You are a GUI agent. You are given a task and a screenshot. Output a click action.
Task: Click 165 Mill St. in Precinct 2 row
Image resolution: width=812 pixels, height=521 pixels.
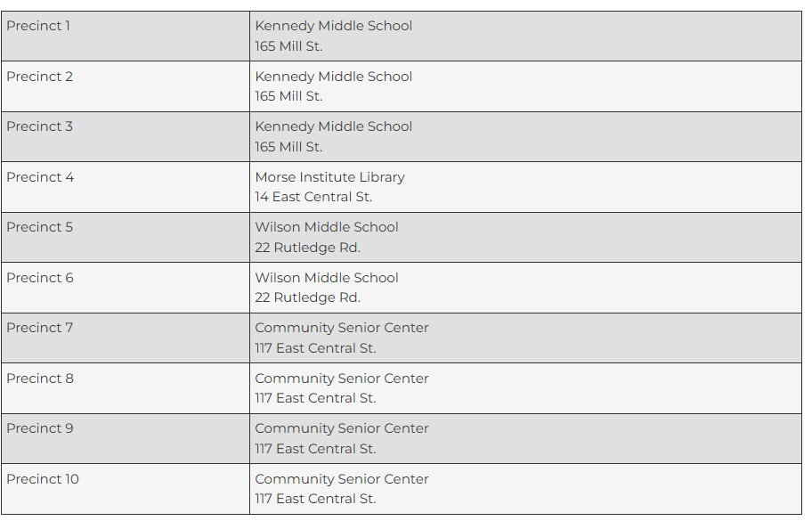288,96
